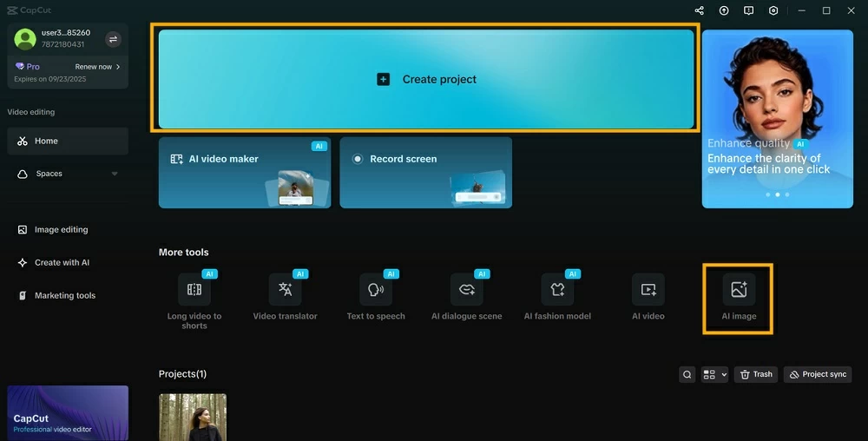Click the share icon in title bar
Viewport: 868px width, 441px height.
tap(700, 10)
